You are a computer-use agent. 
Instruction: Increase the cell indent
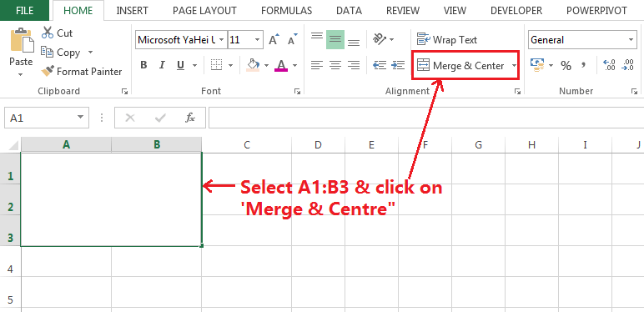[398, 65]
